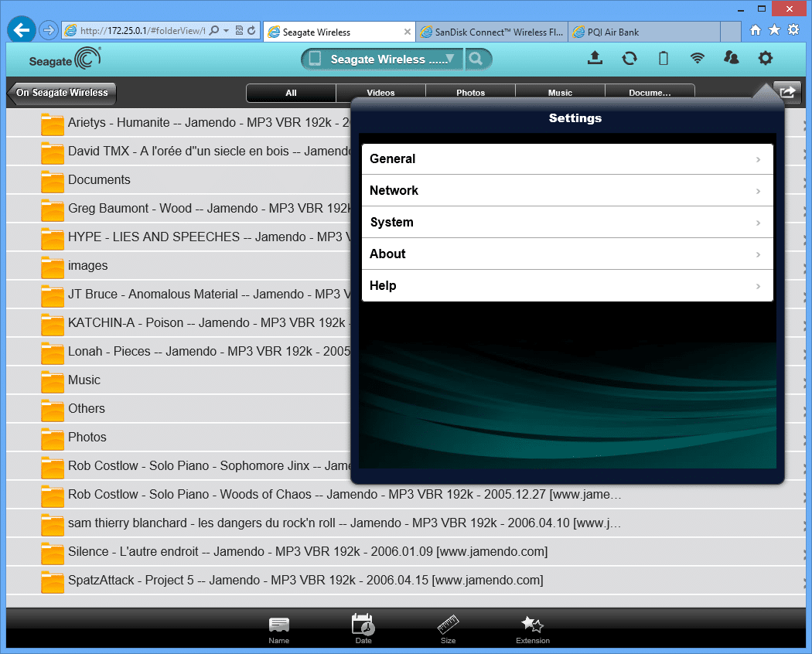
Task: Close the Seagate Wireless browser tab
Action: coord(408,32)
